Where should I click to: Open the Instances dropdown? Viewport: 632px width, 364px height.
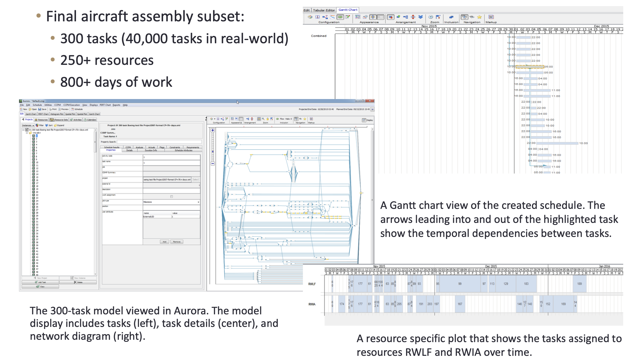[x=28, y=125]
